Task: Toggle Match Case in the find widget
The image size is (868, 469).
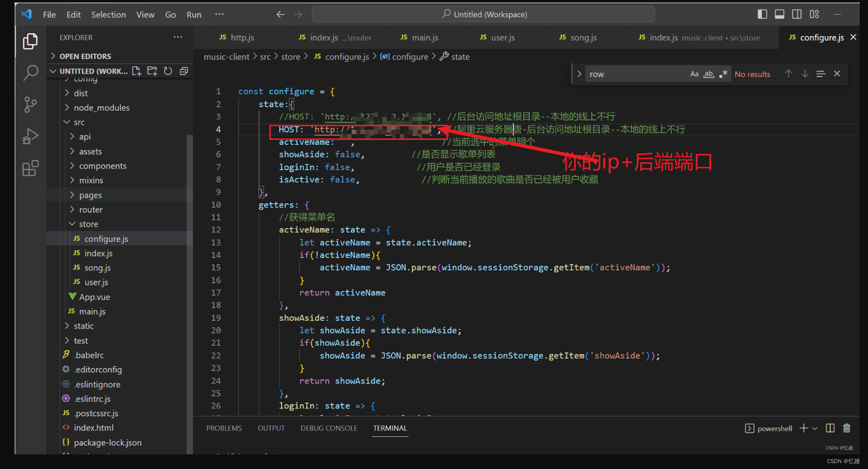Action: 694,74
